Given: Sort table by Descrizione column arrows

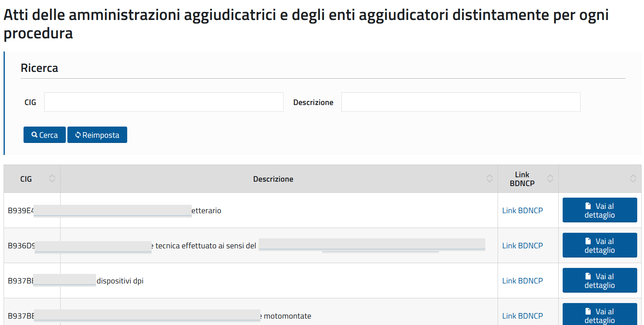Looking at the screenshot, I should pyautogui.click(x=490, y=178).
